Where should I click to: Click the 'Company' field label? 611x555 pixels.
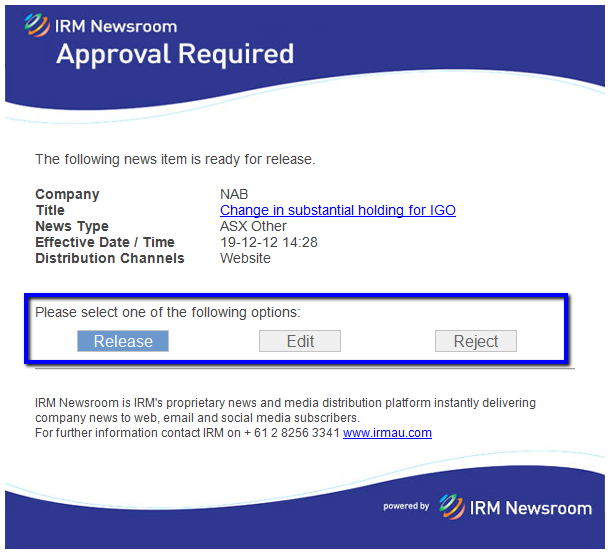tap(67, 194)
